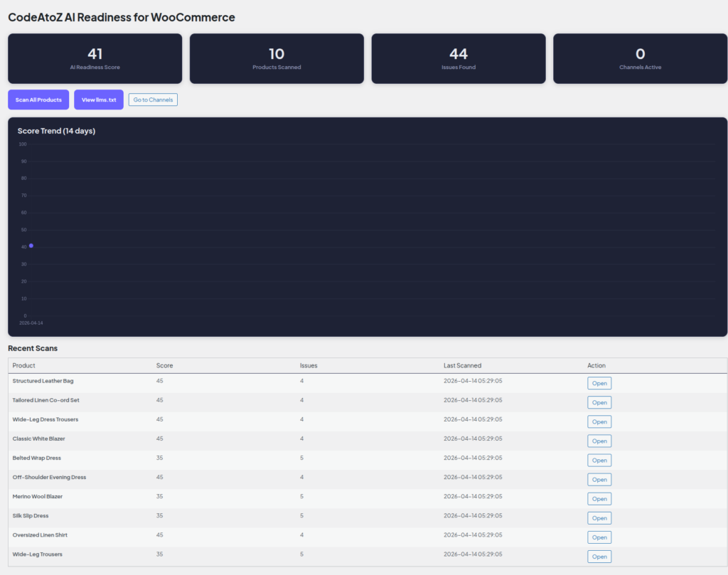Click the Score column header
728x575 pixels.
[x=164, y=366]
